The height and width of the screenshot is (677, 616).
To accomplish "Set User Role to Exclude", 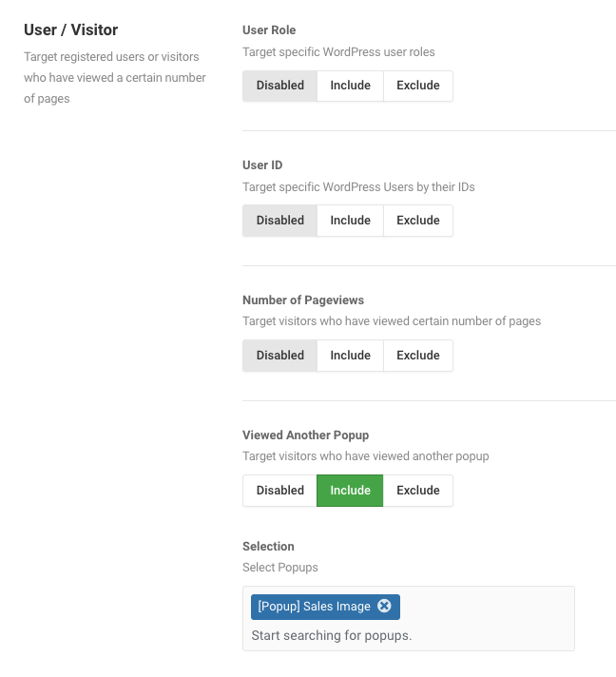I will (x=418, y=86).
